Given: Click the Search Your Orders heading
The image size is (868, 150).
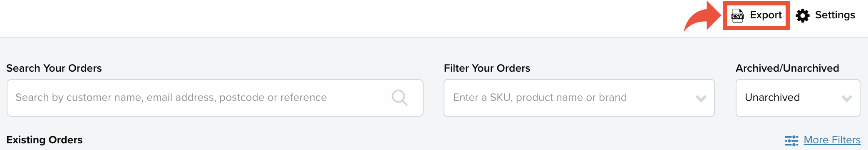Looking at the screenshot, I should pos(54,68).
